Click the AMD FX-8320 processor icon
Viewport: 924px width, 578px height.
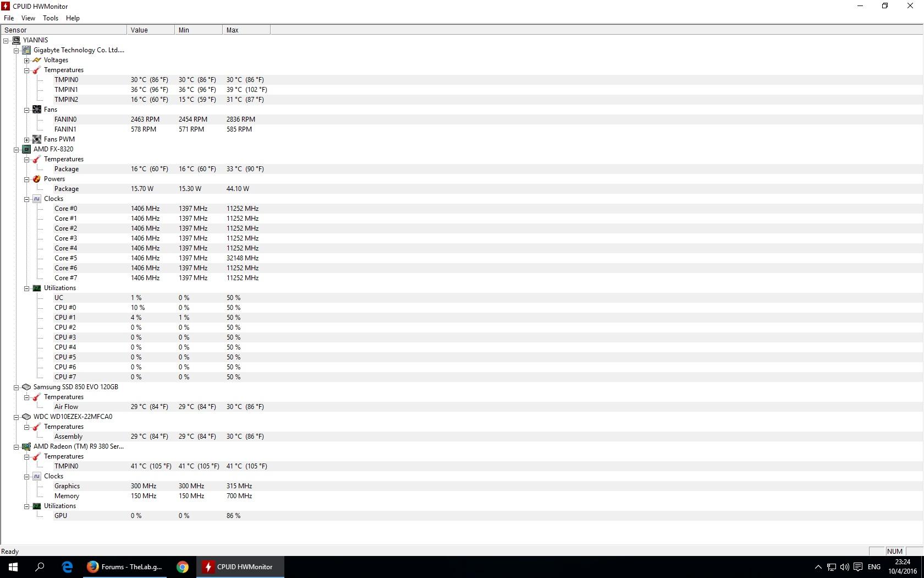(26, 149)
